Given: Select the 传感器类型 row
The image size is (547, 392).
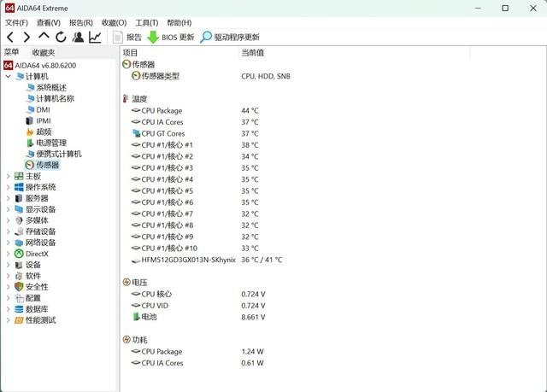Looking at the screenshot, I should (211, 76).
